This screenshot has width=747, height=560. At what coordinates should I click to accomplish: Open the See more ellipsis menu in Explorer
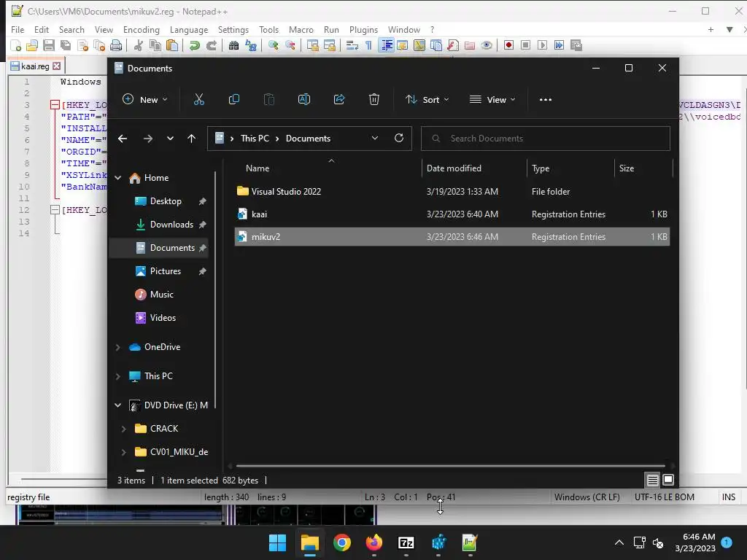tap(546, 99)
